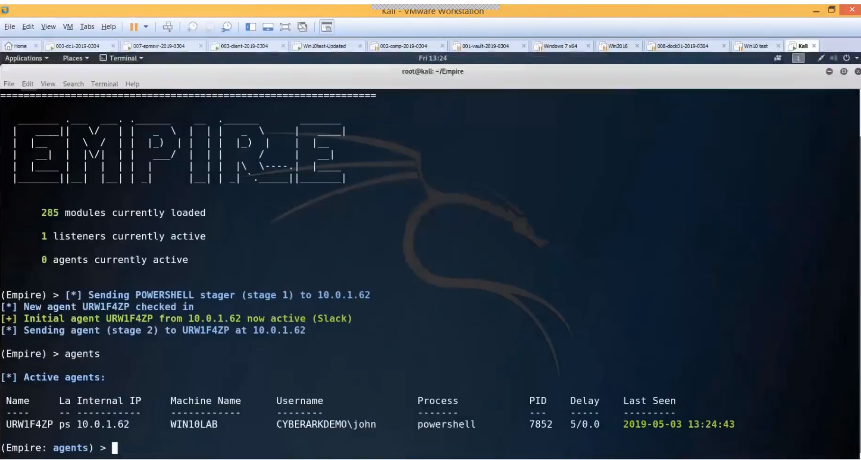Minimize the root@kali terminal window

tap(829, 71)
